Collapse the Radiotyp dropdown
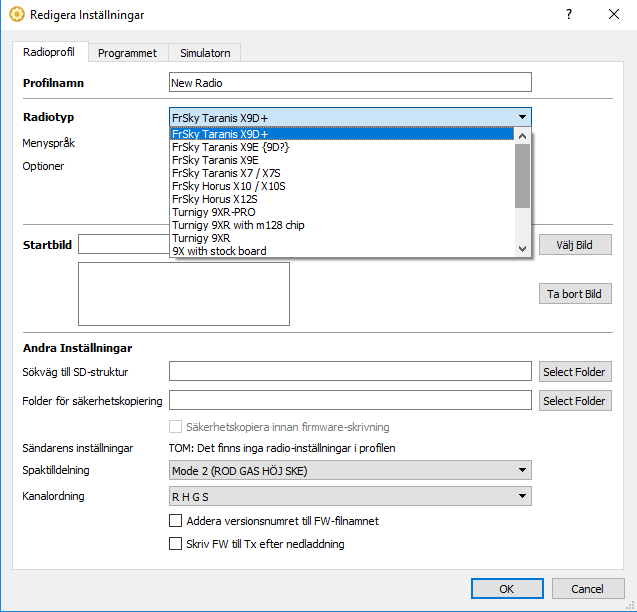 click(522, 116)
